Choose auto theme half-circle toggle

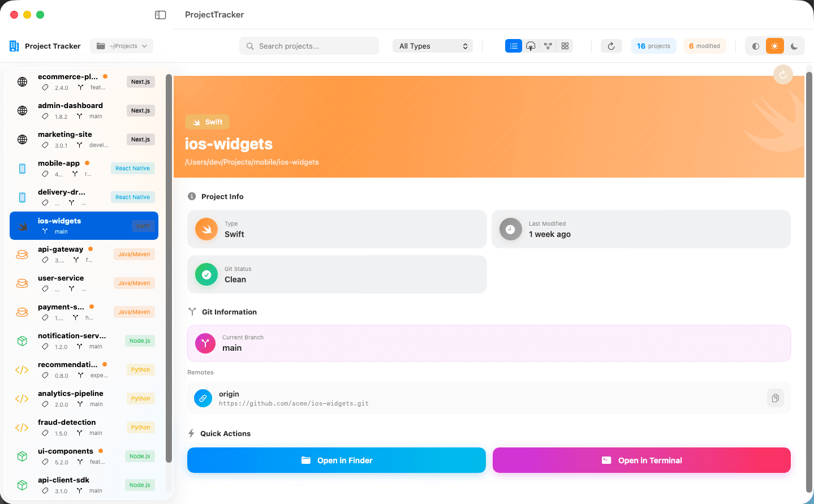point(755,46)
